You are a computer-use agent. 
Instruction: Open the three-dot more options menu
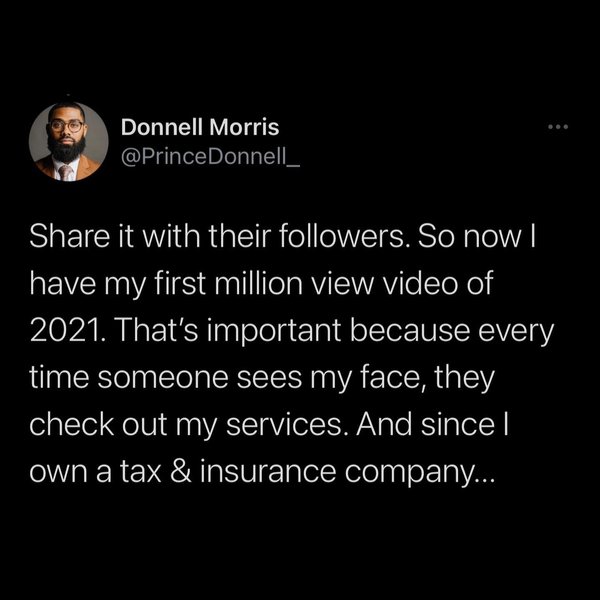pos(558,127)
